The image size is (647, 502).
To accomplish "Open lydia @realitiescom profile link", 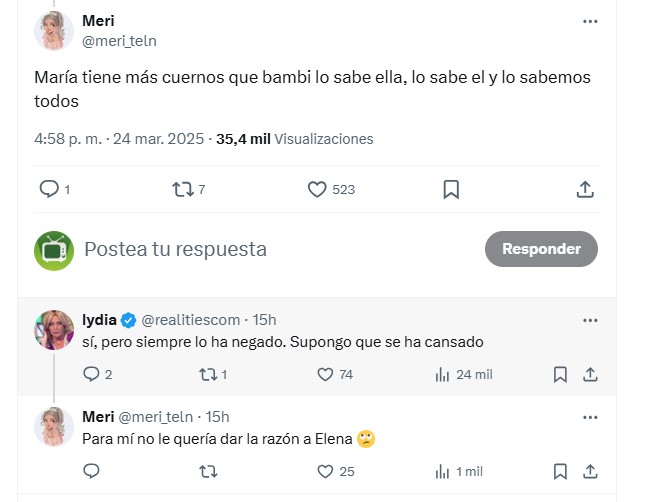I will 190,320.
